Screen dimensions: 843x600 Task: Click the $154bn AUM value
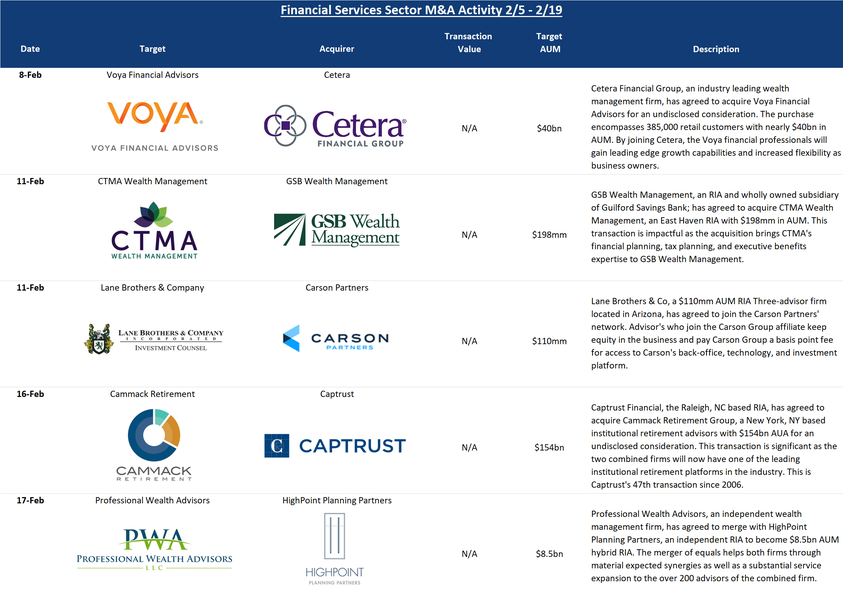point(549,448)
